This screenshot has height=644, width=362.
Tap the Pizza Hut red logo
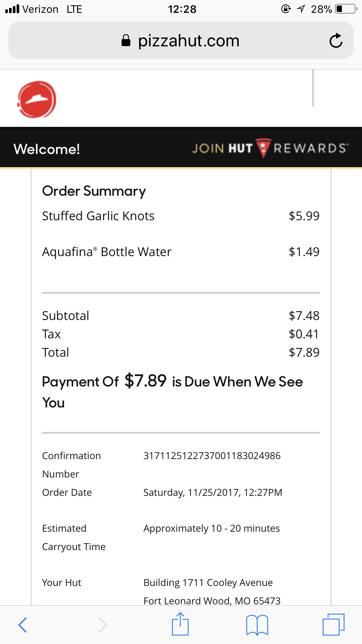[x=37, y=99]
